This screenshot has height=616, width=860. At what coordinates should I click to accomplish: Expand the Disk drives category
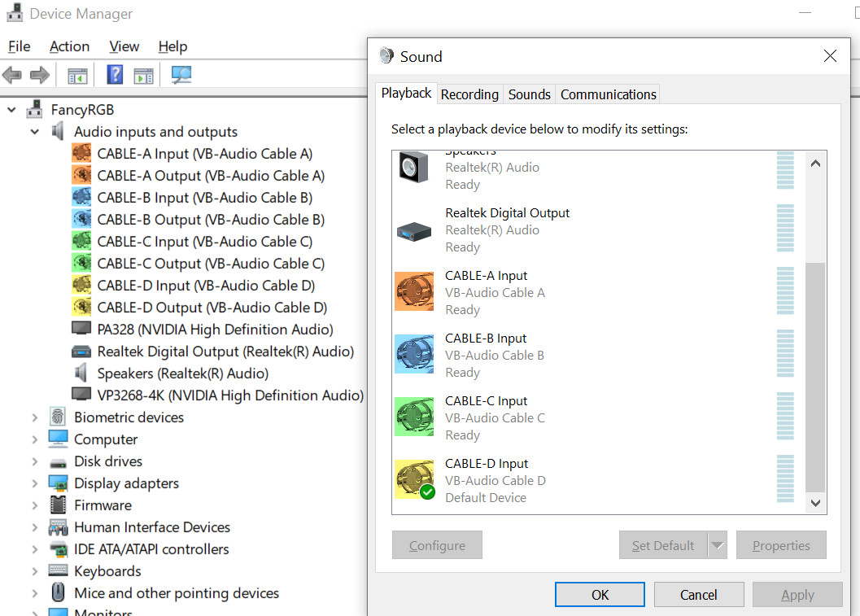point(34,461)
